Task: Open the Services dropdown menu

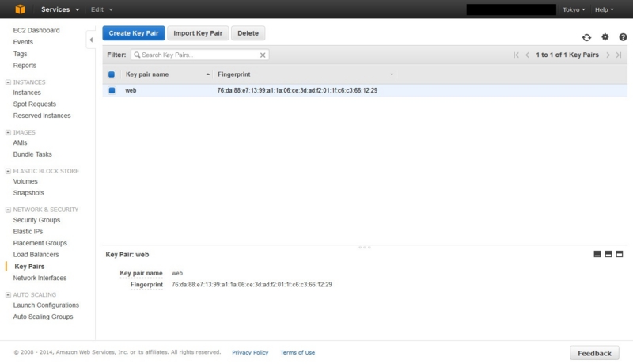Action: coord(60,9)
